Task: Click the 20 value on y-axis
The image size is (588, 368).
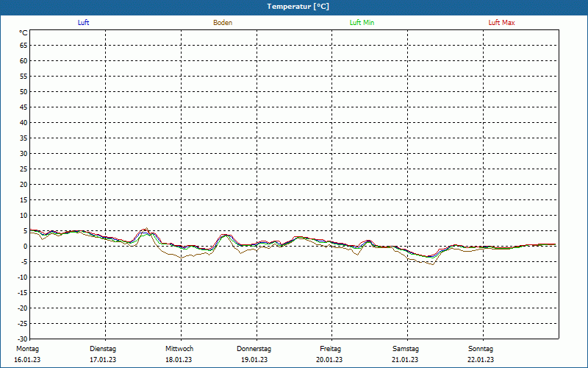Action: pos(24,185)
